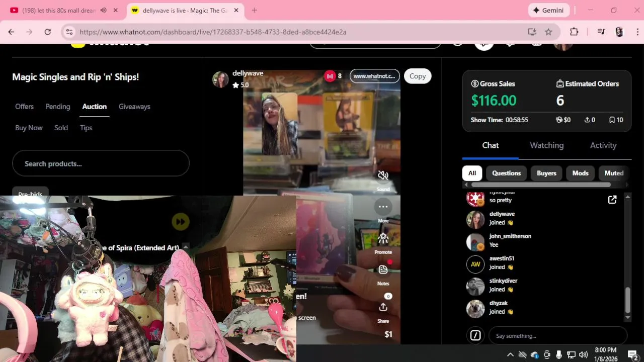Click the Search products field
Image resolution: width=644 pixels, height=362 pixels.
point(101,163)
